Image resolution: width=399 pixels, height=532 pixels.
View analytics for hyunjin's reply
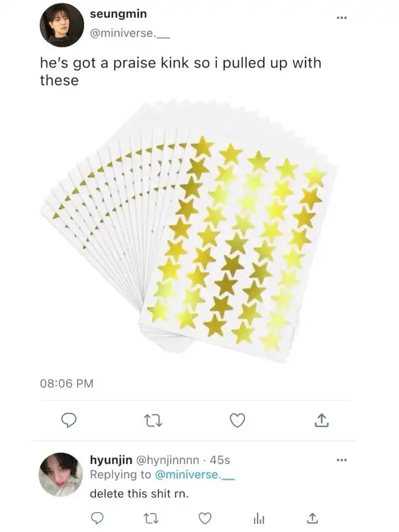click(259, 518)
